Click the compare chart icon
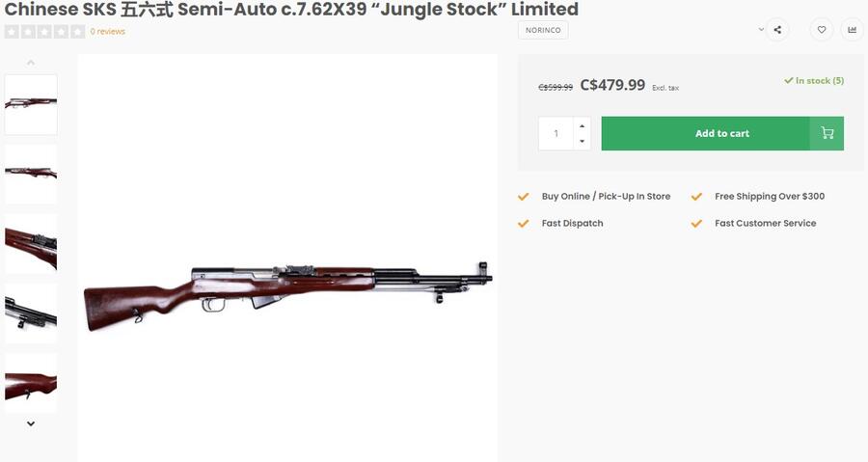This screenshot has width=868, height=462. coord(852,30)
